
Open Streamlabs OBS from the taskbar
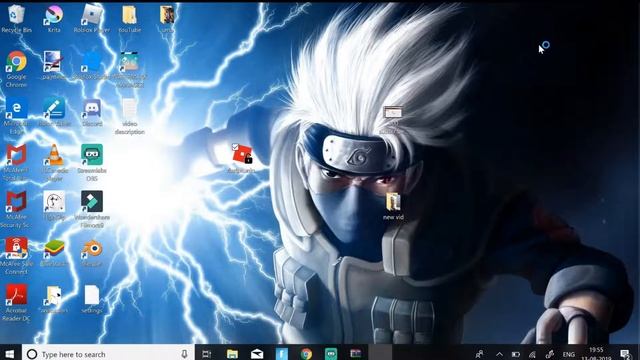click(331, 354)
